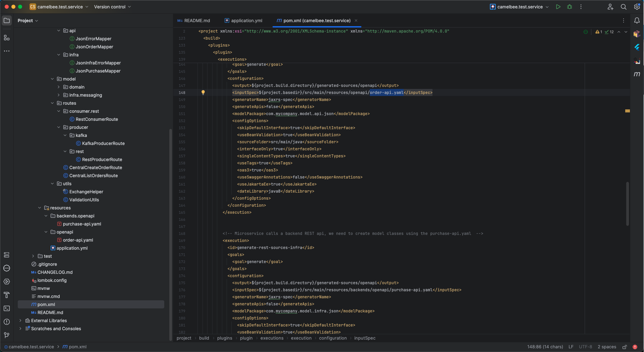Open the camelbee.test.service run configuration dropdown

point(520,7)
